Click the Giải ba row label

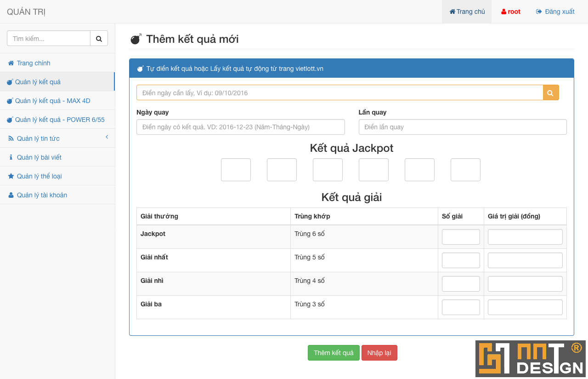[x=151, y=304]
